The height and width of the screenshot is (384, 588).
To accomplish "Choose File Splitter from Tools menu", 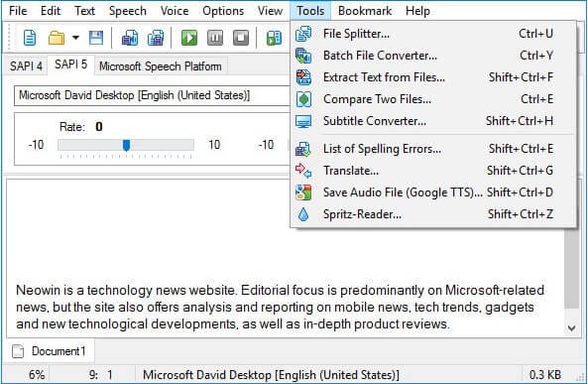I will click(x=433, y=34).
